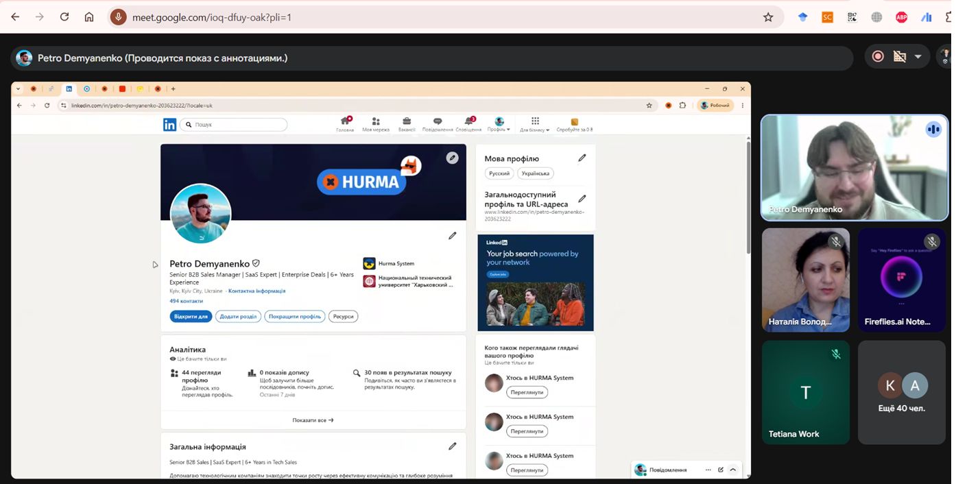Select the "Русский" profile language chip

499,173
